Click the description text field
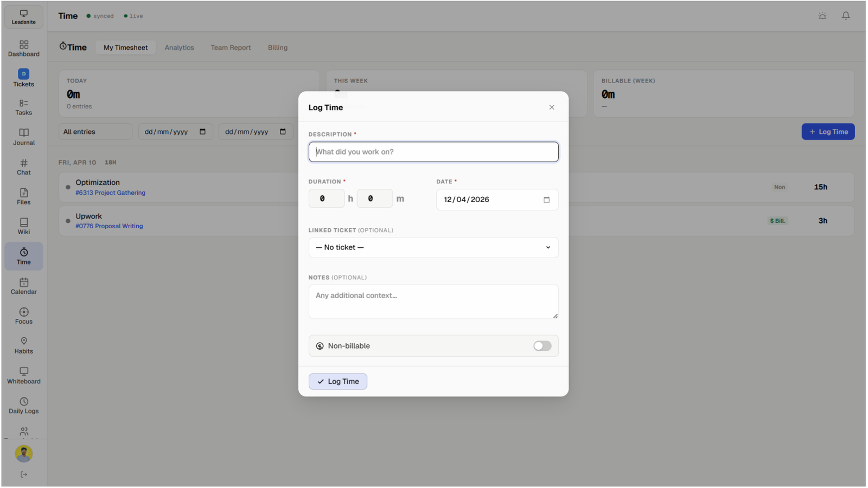The width and height of the screenshot is (868, 488). pyautogui.click(x=433, y=152)
